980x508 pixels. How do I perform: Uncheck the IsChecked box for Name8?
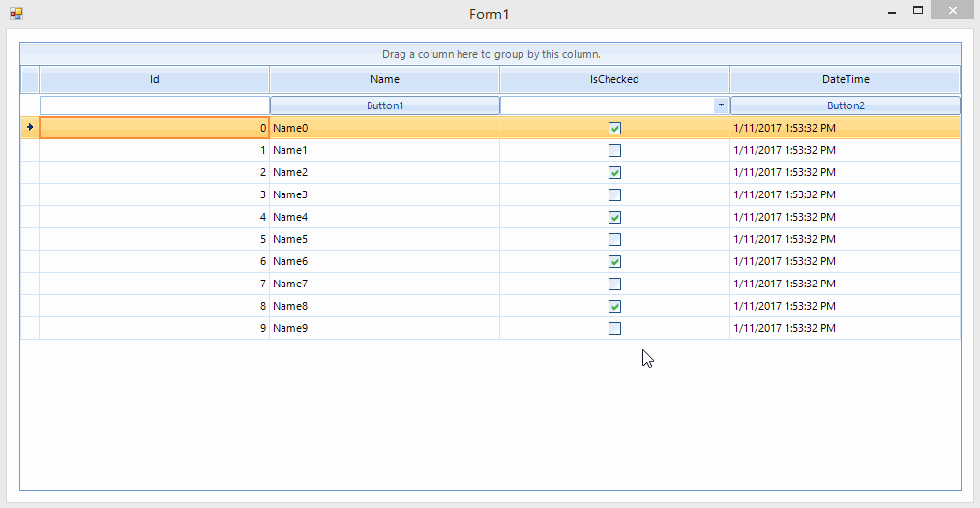[x=614, y=306]
